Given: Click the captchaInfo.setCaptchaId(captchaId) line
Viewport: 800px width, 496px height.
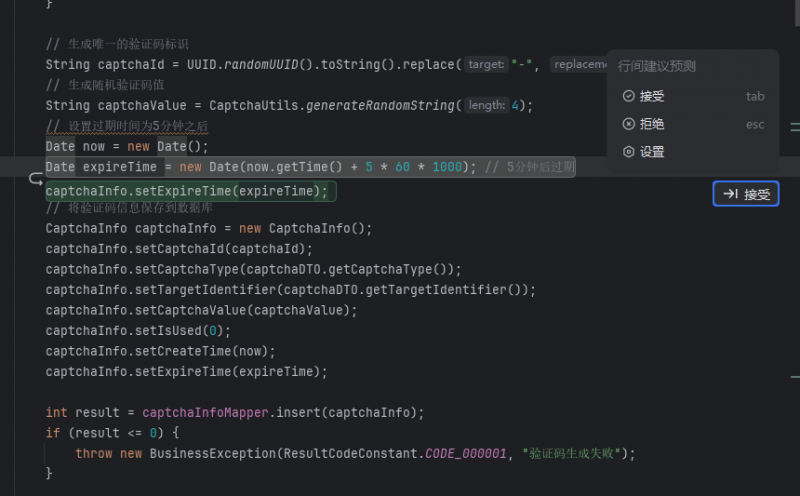Looking at the screenshot, I should click(x=179, y=249).
